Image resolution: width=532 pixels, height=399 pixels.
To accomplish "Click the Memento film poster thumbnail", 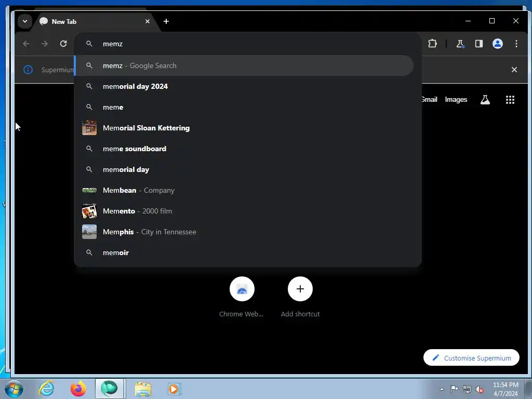I will [89, 211].
